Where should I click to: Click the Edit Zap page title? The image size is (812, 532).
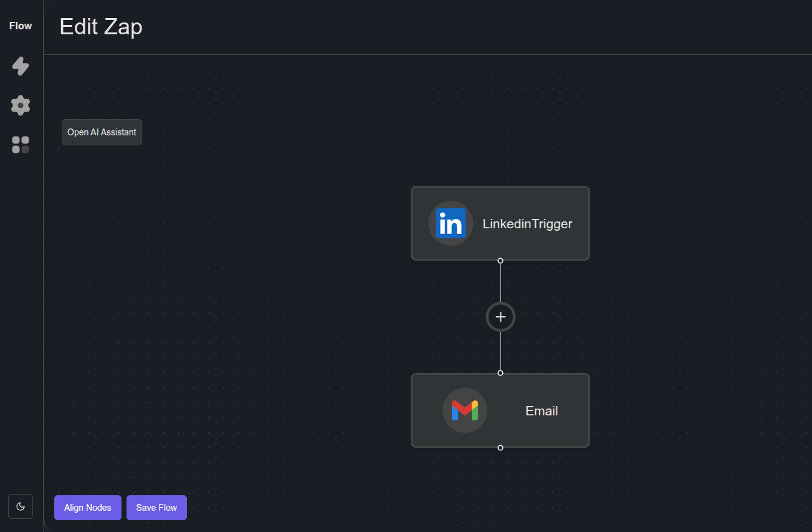(101, 27)
